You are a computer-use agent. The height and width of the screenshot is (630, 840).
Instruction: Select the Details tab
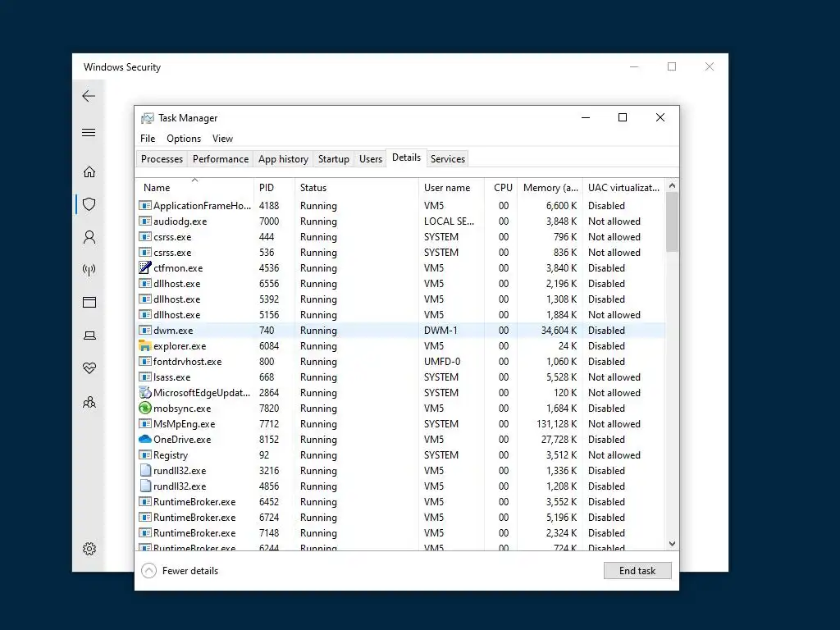(406, 157)
